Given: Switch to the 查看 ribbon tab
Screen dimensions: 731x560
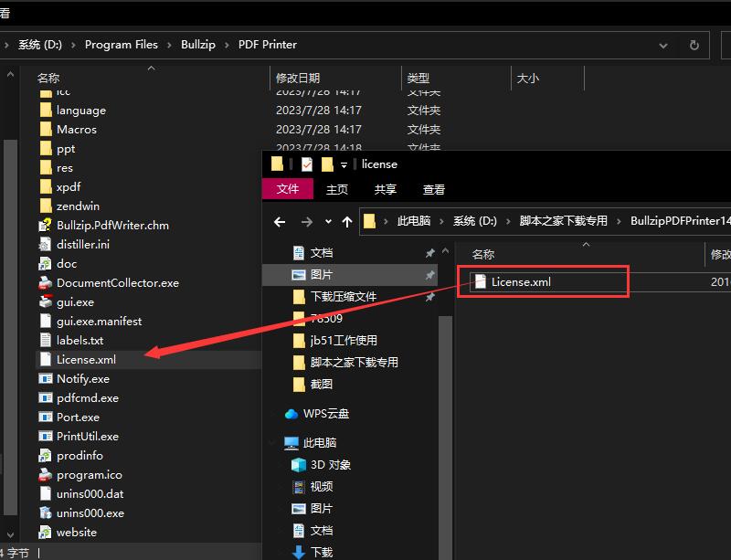Looking at the screenshot, I should (x=434, y=189).
